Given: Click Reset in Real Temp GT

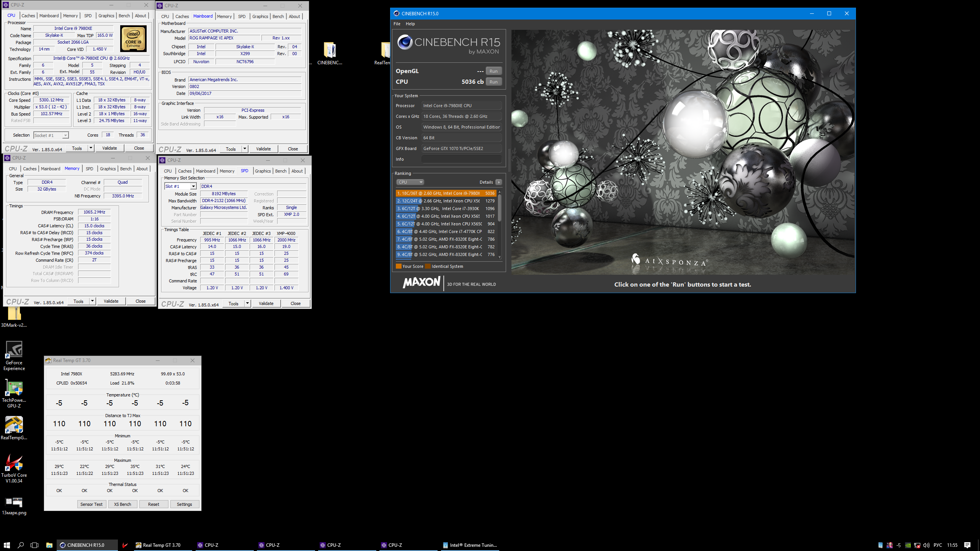Looking at the screenshot, I should 154,504.
